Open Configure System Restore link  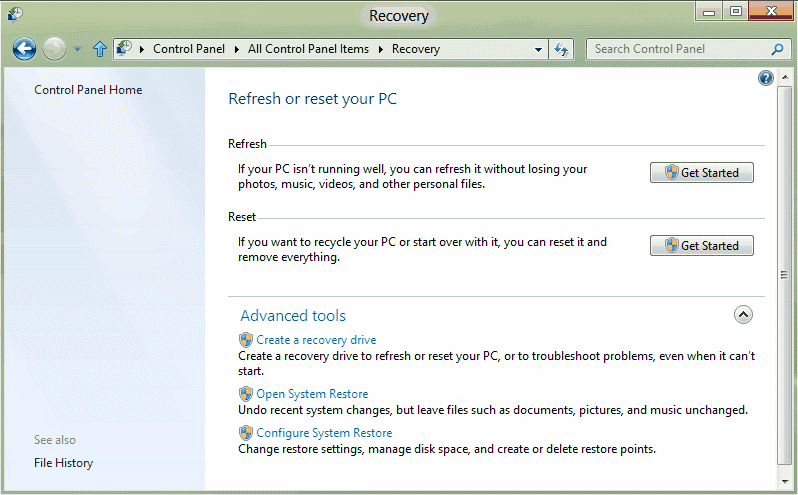324,433
